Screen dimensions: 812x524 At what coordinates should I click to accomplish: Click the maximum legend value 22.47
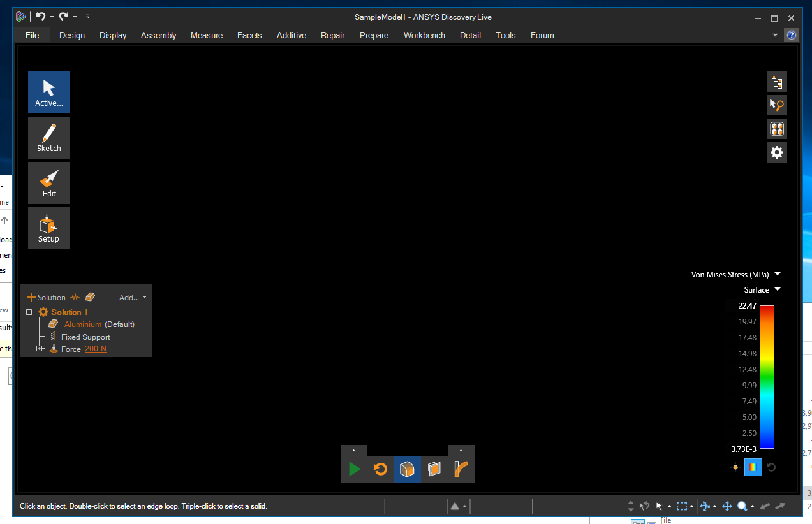tap(747, 306)
